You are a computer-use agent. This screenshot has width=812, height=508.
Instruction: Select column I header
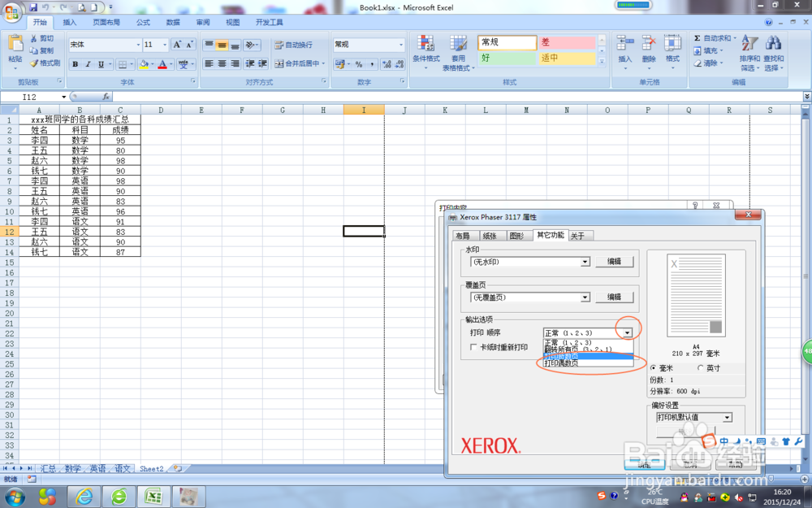(x=364, y=110)
